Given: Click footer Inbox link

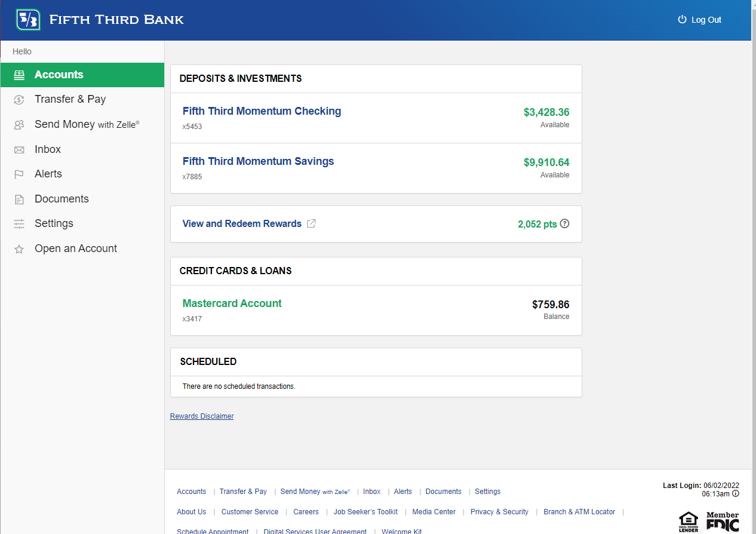Looking at the screenshot, I should pyautogui.click(x=371, y=492).
